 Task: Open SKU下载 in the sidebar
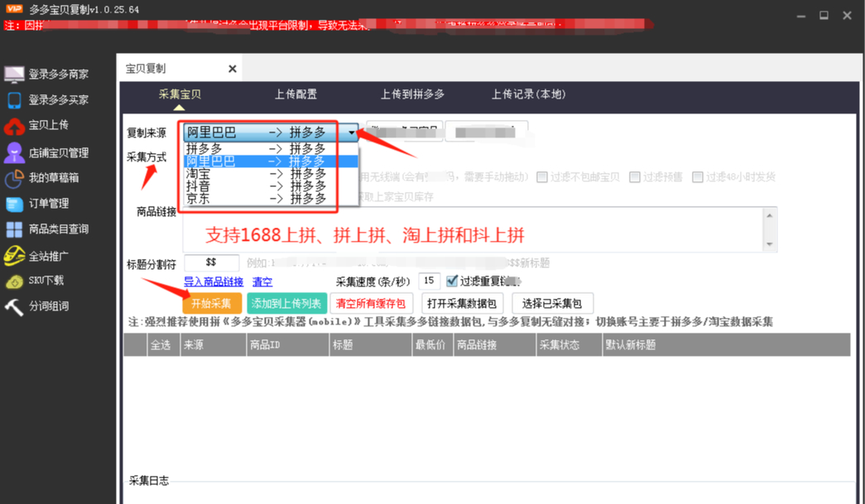pyautogui.click(x=34, y=281)
